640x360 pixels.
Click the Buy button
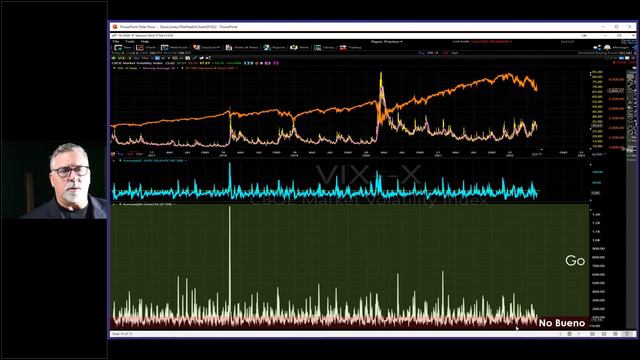[x=421, y=53]
